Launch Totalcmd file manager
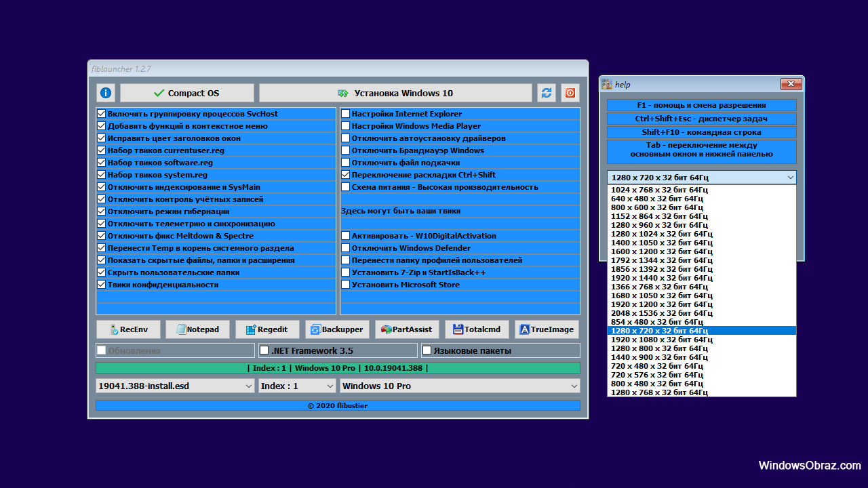This screenshot has width=868, height=488. (x=477, y=329)
